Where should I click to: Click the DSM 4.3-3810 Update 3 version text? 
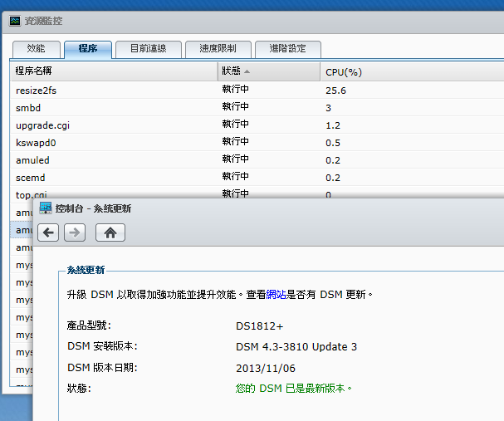coord(296,347)
